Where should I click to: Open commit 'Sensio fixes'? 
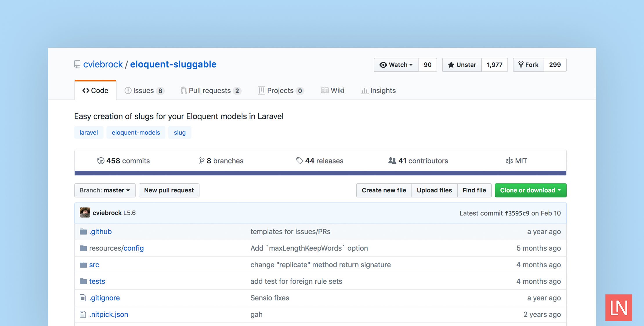click(x=270, y=298)
